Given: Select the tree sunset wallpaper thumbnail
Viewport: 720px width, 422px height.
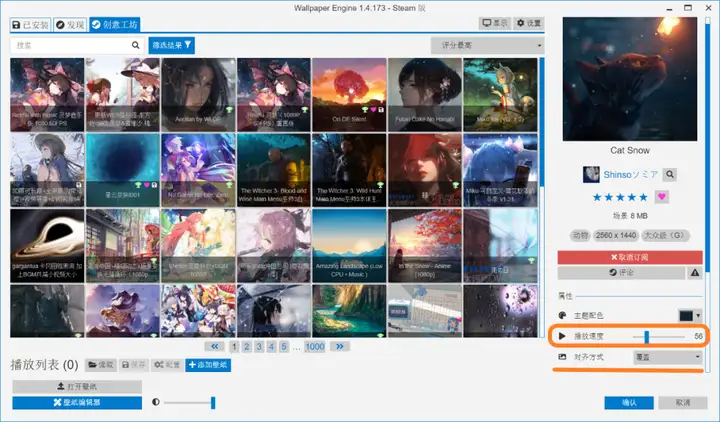Looking at the screenshot, I should click(x=349, y=95).
